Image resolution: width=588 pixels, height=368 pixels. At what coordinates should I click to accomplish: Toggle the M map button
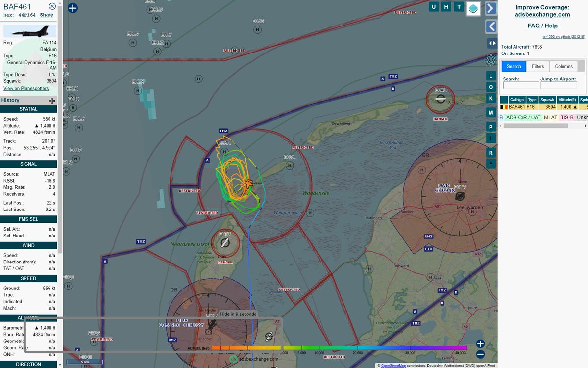pyautogui.click(x=491, y=113)
